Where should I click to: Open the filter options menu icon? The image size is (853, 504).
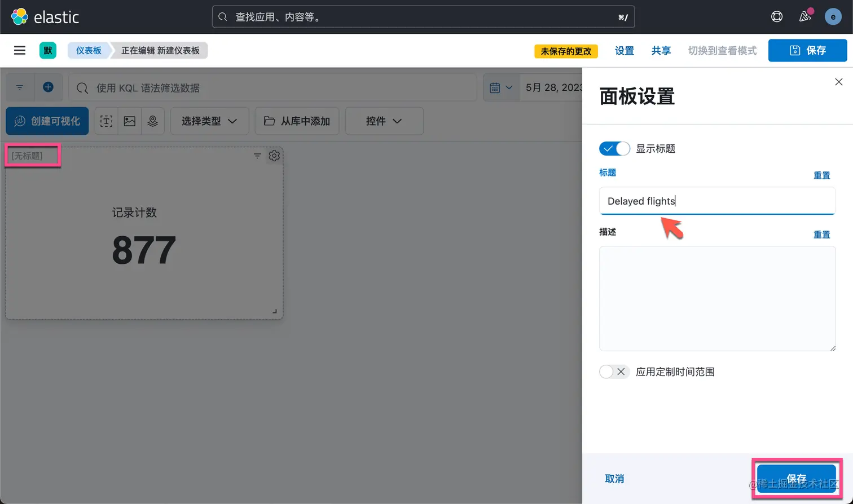[x=20, y=87]
